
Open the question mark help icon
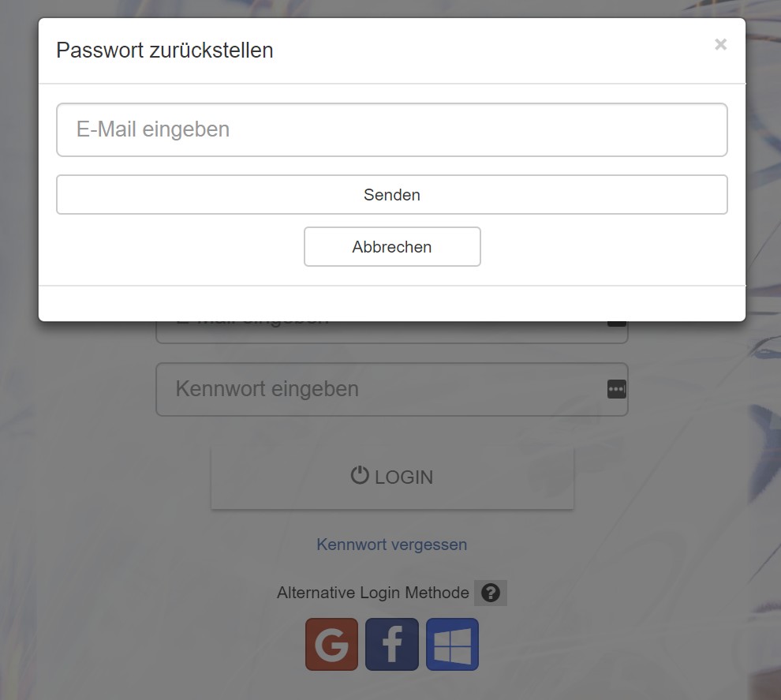(491, 593)
